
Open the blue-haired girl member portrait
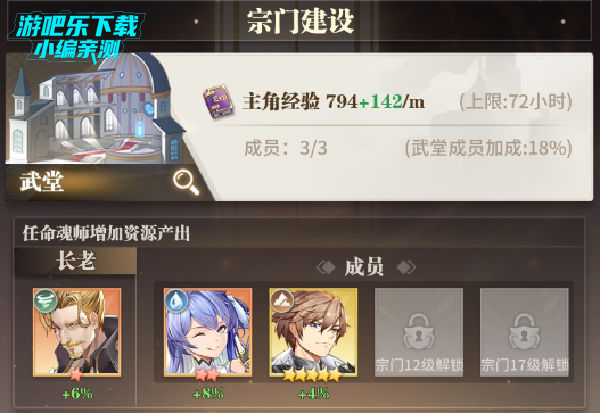click(x=208, y=333)
